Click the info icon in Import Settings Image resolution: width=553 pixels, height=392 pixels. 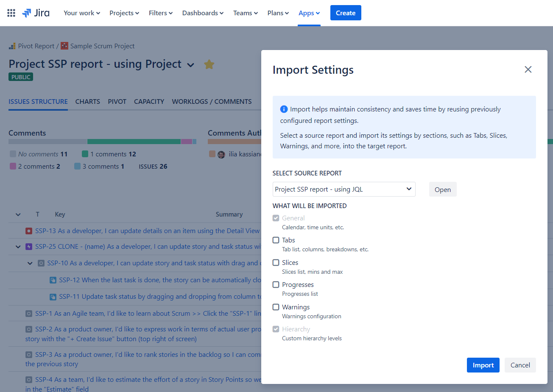[284, 109]
